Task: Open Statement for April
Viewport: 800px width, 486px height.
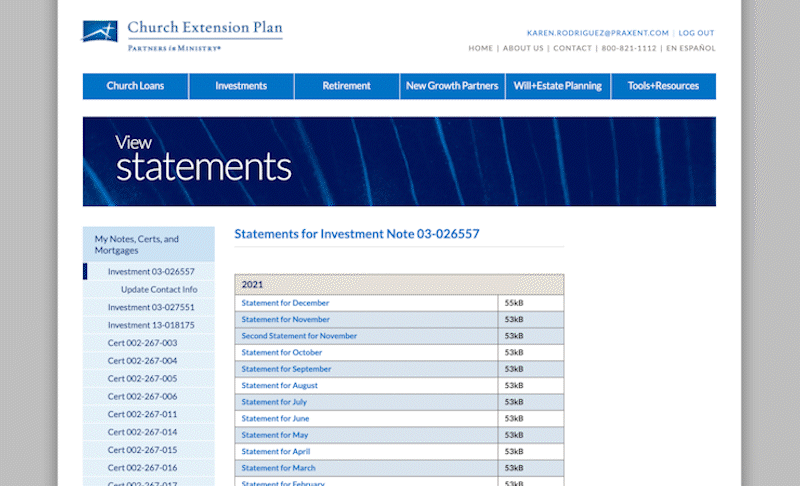Action: click(x=276, y=451)
